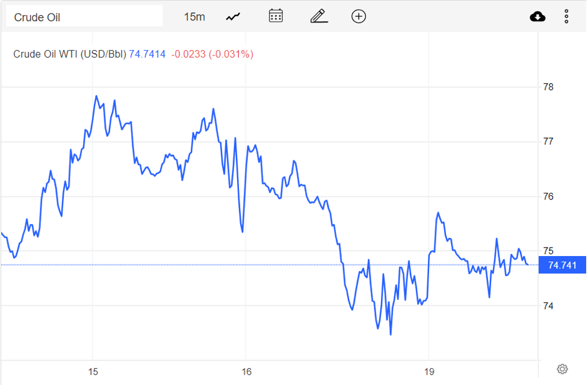Click the plus add indicator icon

pos(359,16)
